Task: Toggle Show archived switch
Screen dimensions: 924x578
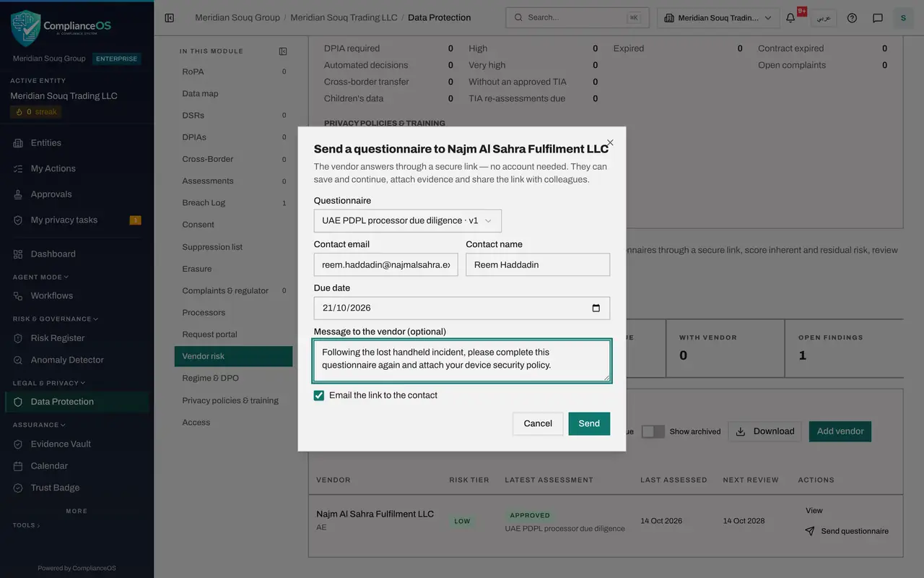Action: 653,431
